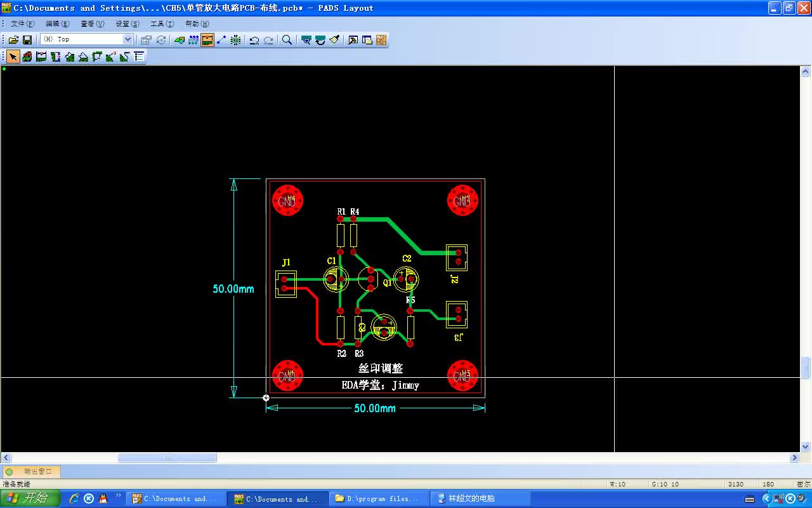Open the Design toolbar icon
812x508 pixels.
193,39
